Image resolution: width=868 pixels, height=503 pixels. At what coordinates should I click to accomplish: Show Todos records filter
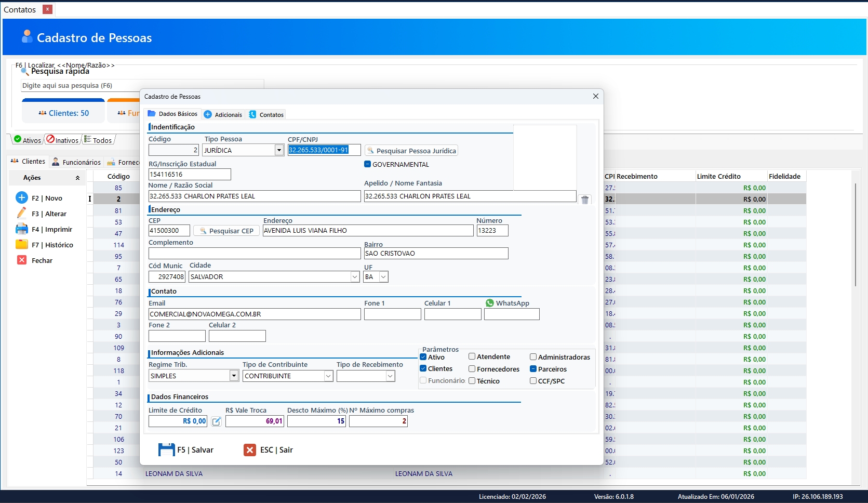(x=98, y=140)
